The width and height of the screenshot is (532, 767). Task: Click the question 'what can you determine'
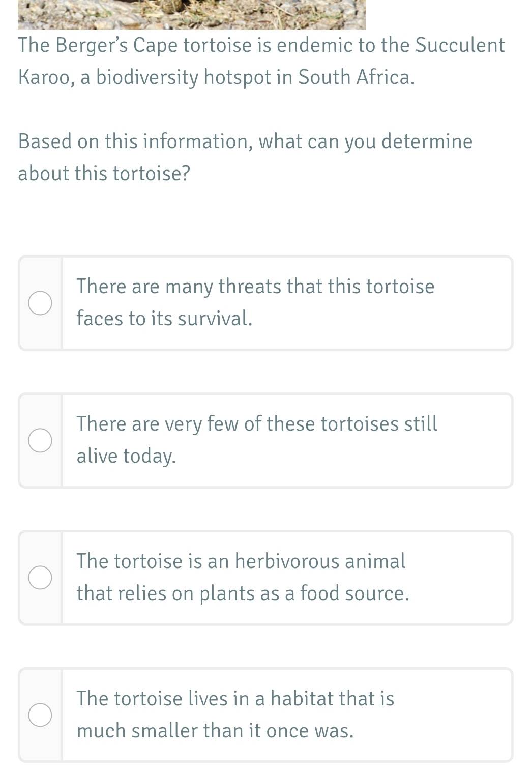[365, 141]
